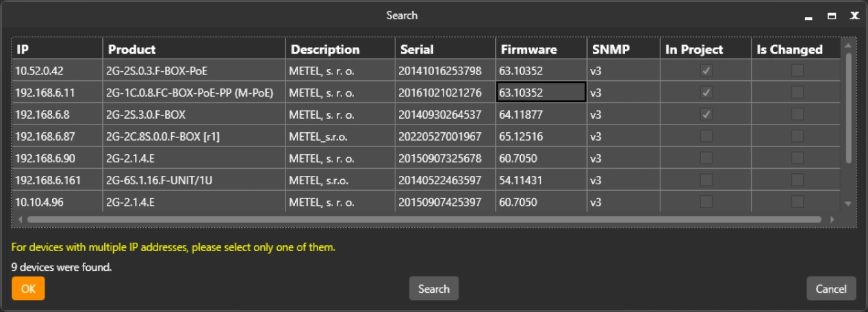This screenshot has height=312, width=868.
Task: Cancel the search dialog
Action: (831, 289)
